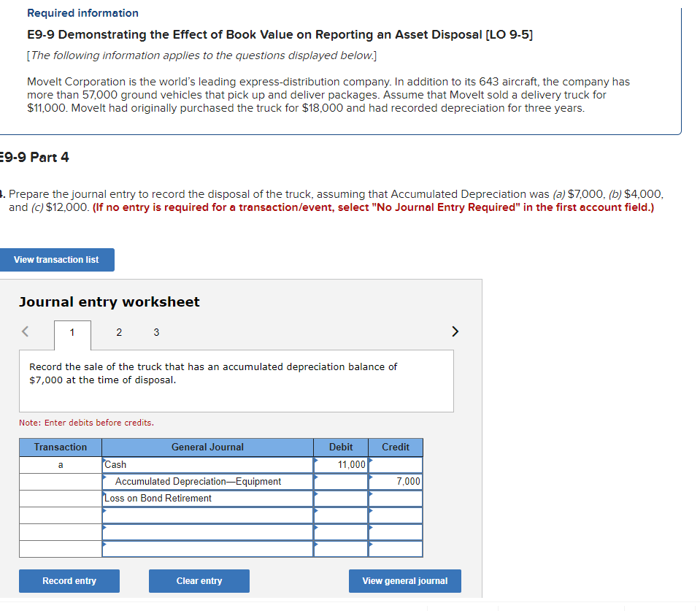Select journal entry tab 1
The width and height of the screenshot is (700, 611).
pos(72,332)
